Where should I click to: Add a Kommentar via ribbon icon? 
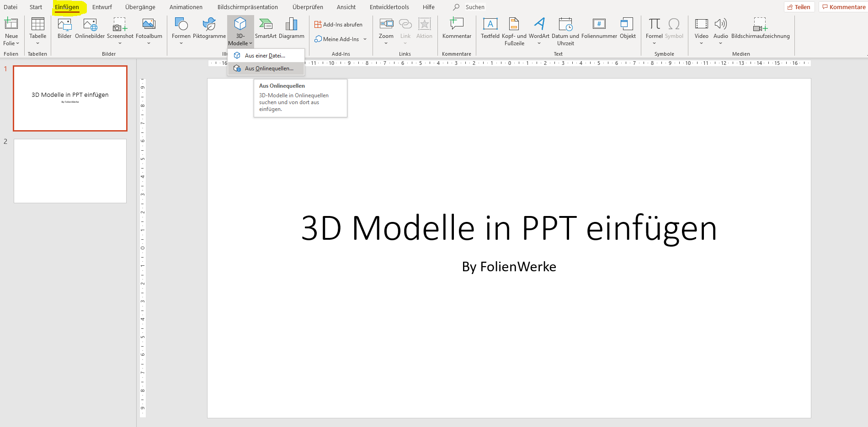tap(457, 24)
